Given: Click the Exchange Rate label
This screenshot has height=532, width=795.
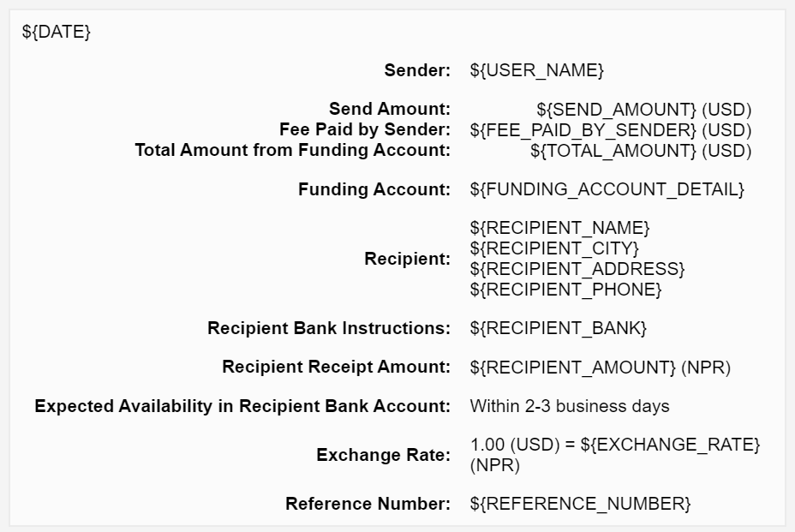Looking at the screenshot, I should click(x=383, y=455).
